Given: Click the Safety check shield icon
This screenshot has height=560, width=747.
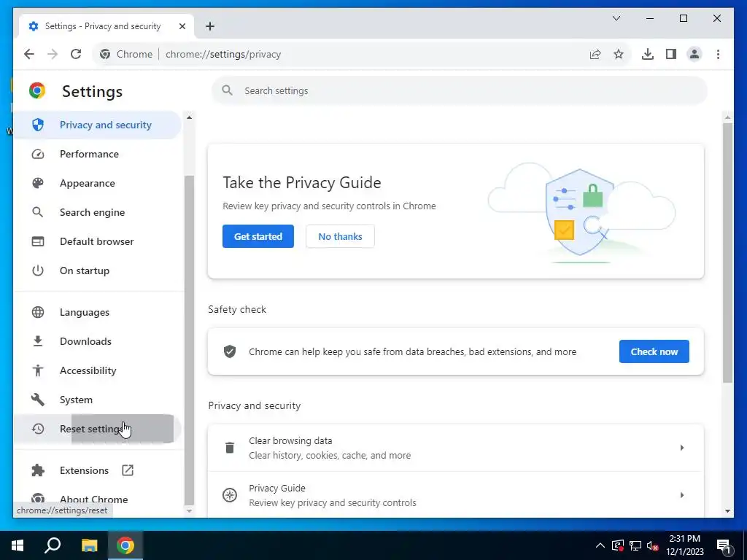Looking at the screenshot, I should click(230, 351).
